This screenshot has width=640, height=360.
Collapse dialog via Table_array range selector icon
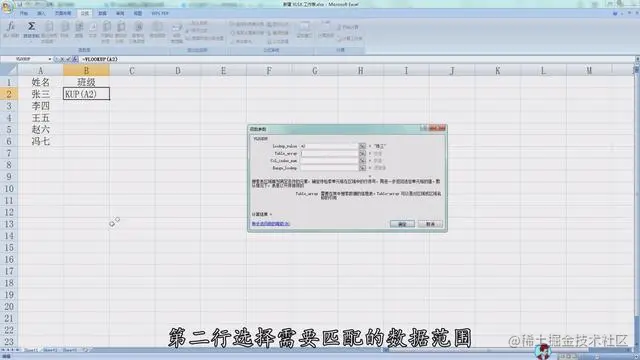pyautogui.click(x=362, y=153)
